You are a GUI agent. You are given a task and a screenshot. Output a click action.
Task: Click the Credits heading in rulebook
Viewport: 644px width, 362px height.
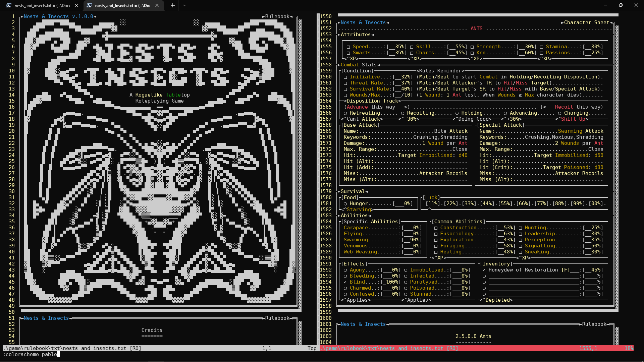click(152, 330)
